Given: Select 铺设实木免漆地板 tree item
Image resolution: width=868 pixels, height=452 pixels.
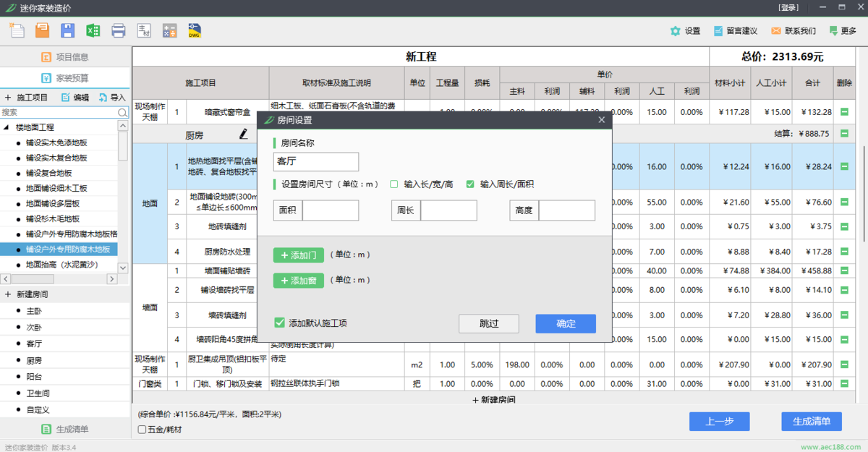Looking at the screenshot, I should pyautogui.click(x=56, y=142).
